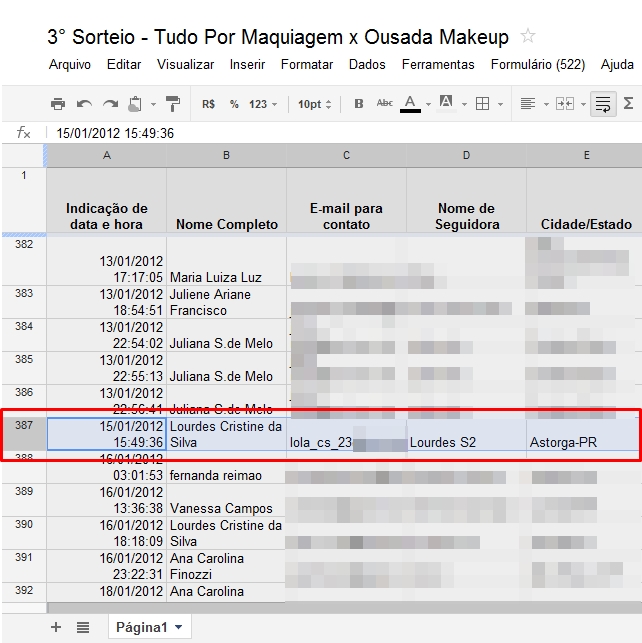Click the borders grid icon
Image resolution: width=642 pixels, height=643 pixels.
(482, 104)
